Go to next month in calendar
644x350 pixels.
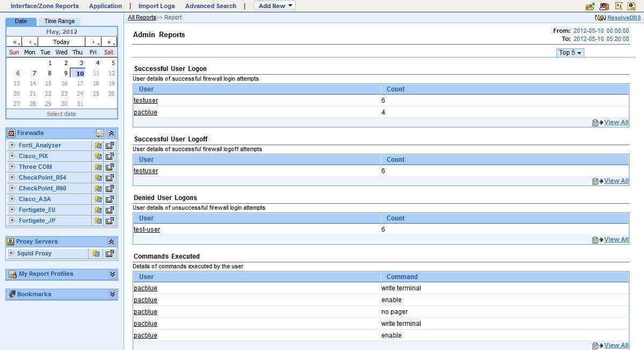pyautogui.click(x=93, y=41)
